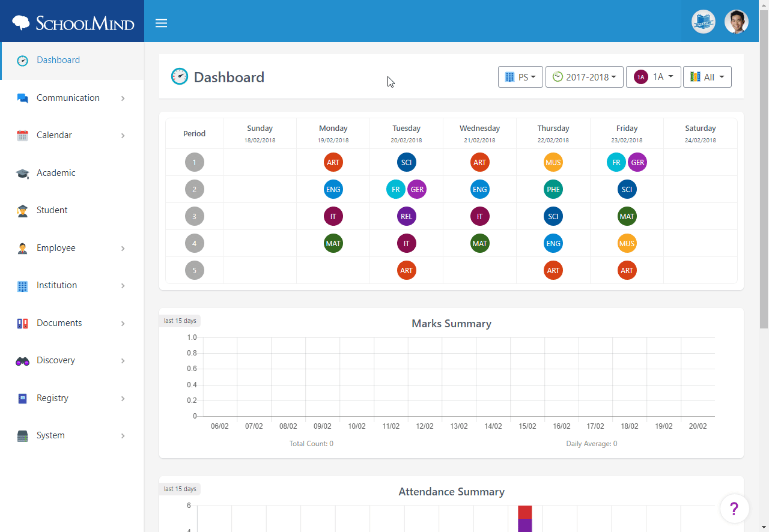The width and height of the screenshot is (769, 532).
Task: Click the Documents binders icon
Action: pos(22,324)
